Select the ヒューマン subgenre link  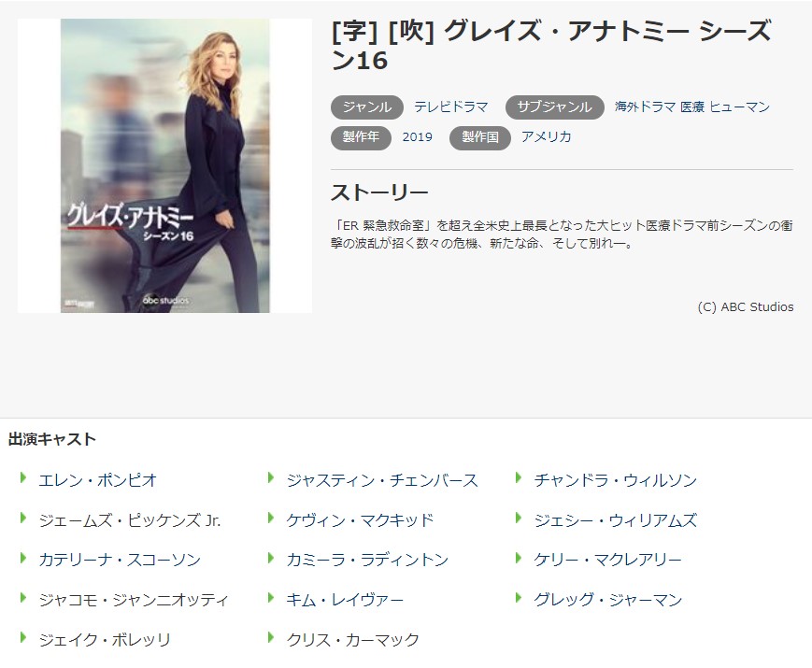(x=739, y=107)
